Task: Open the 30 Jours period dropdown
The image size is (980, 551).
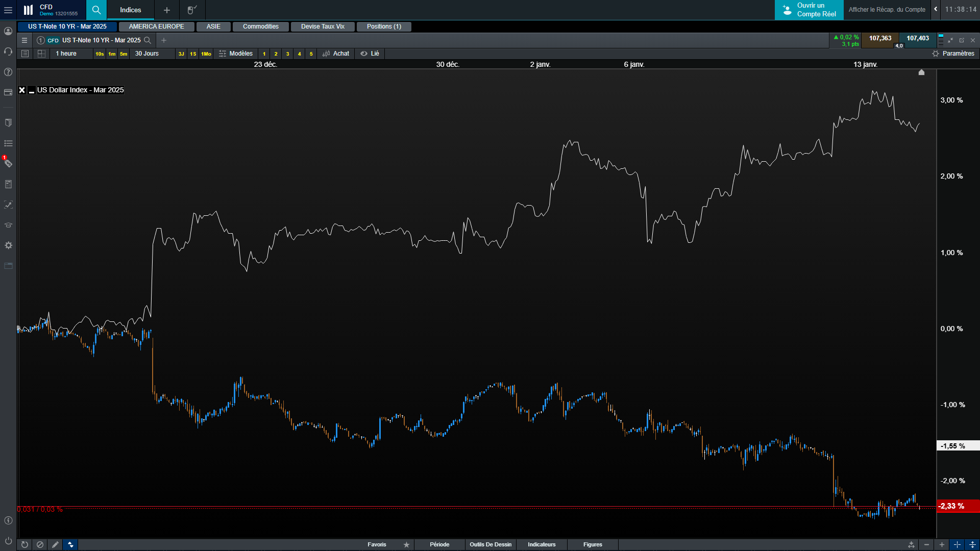Action: (147, 54)
